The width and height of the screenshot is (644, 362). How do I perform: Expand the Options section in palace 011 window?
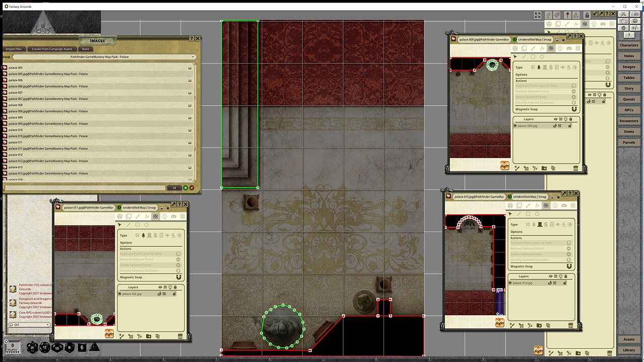pos(126,242)
